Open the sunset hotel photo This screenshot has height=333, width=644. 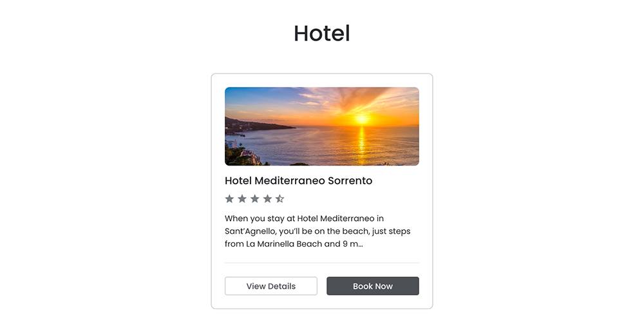(x=321, y=126)
